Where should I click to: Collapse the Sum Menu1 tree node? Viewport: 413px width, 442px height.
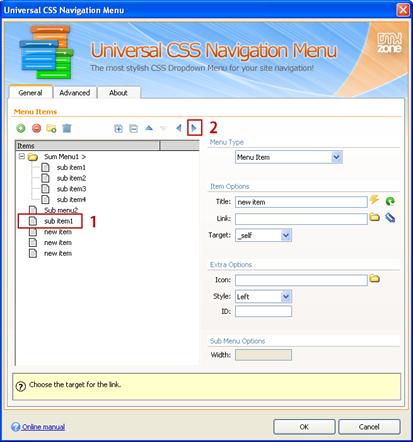tap(22, 156)
